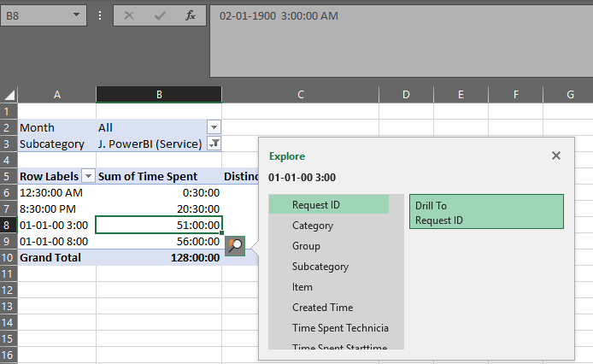Click the Distinc column header cell

click(x=240, y=176)
